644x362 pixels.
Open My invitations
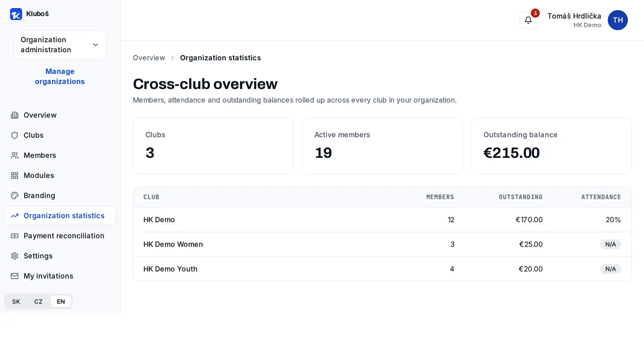[60, 276]
